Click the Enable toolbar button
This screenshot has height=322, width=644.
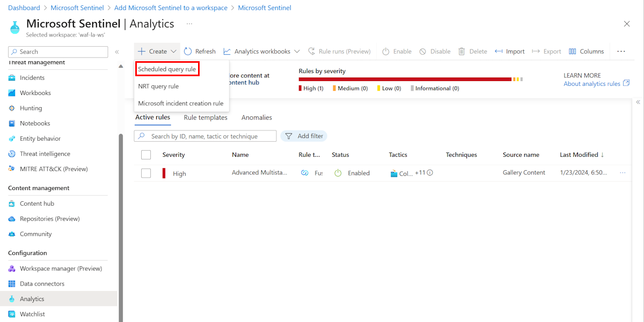click(397, 52)
